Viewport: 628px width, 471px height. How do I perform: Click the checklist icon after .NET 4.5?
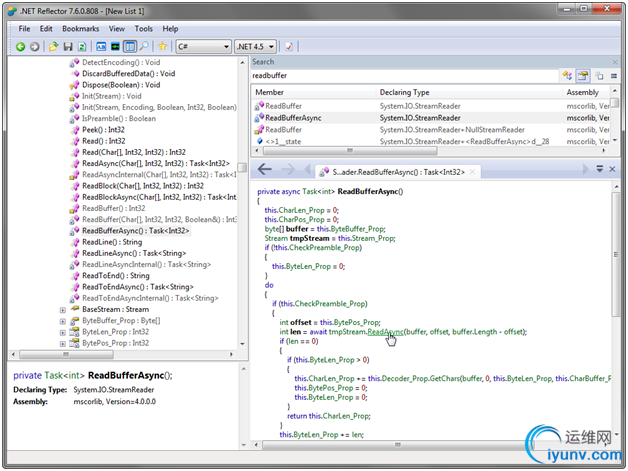pyautogui.click(x=289, y=47)
